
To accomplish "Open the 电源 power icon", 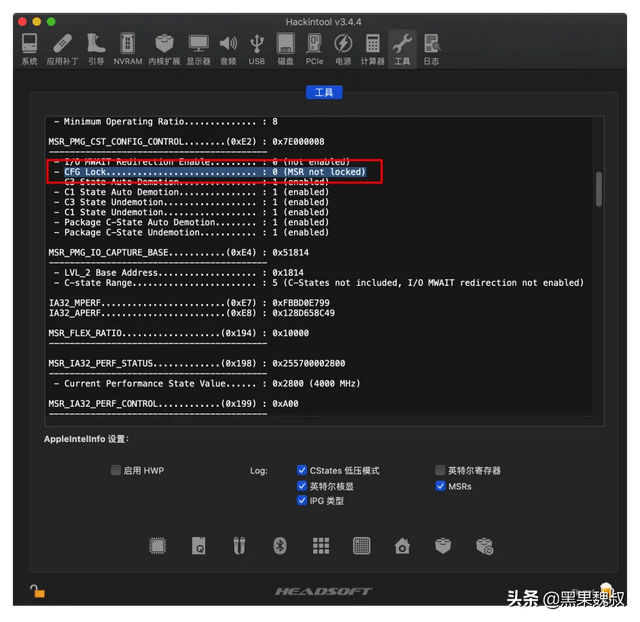I will 343,49.
